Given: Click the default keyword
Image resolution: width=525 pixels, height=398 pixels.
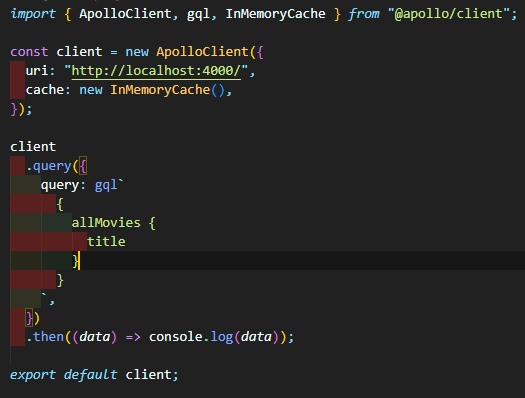Looking at the screenshot, I should [90, 375].
